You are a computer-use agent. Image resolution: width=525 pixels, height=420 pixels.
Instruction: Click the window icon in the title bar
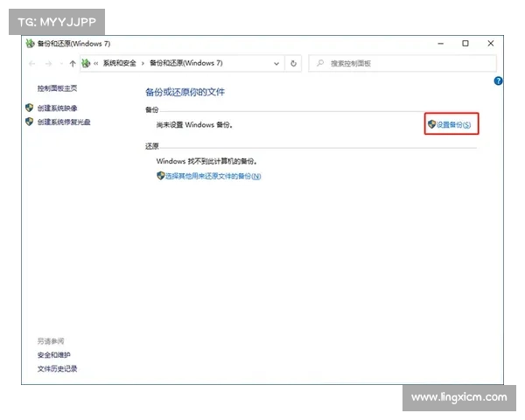tap(31, 43)
